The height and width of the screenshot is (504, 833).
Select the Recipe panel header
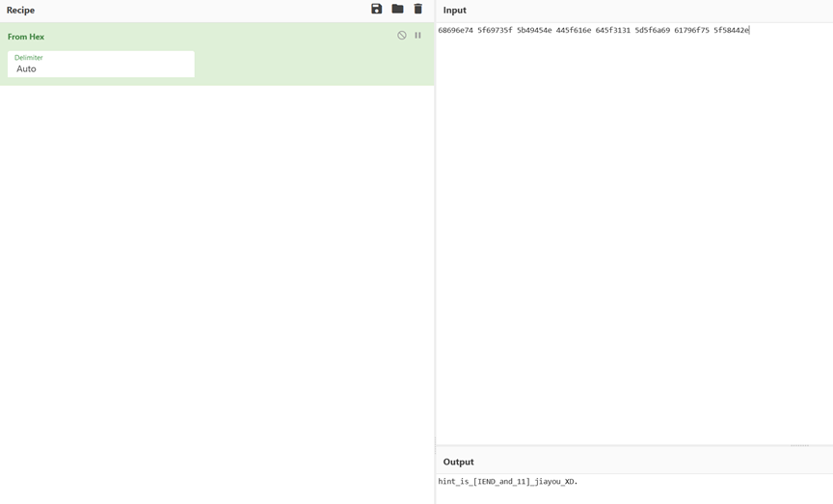[x=20, y=10]
